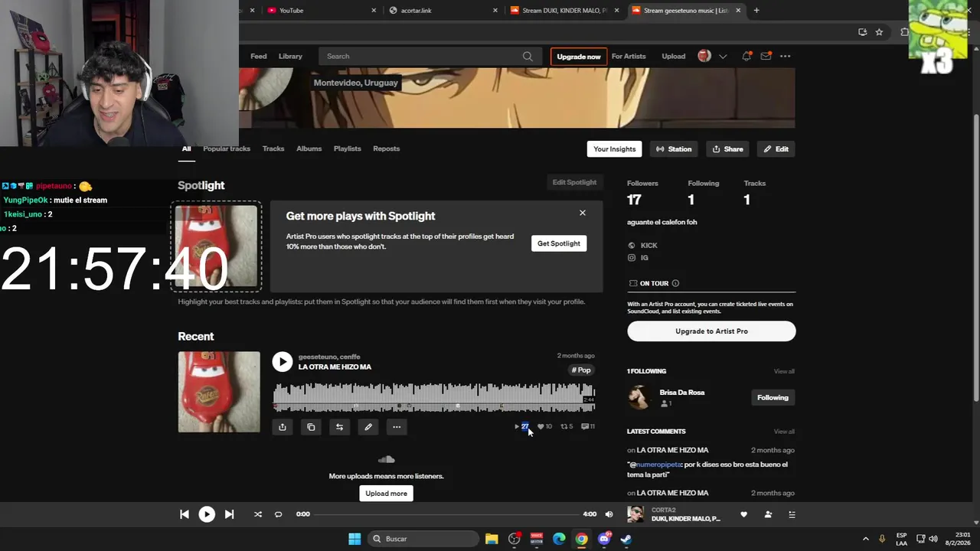Viewport: 980px width, 551px height.
Task: Share track LA OTRA ME HIZO MA
Action: coord(282,427)
